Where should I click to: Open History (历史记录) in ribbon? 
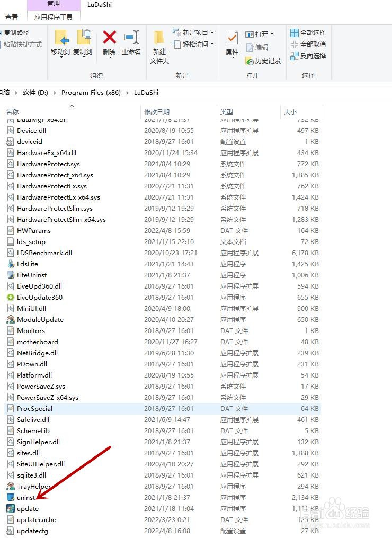pyautogui.click(x=263, y=61)
